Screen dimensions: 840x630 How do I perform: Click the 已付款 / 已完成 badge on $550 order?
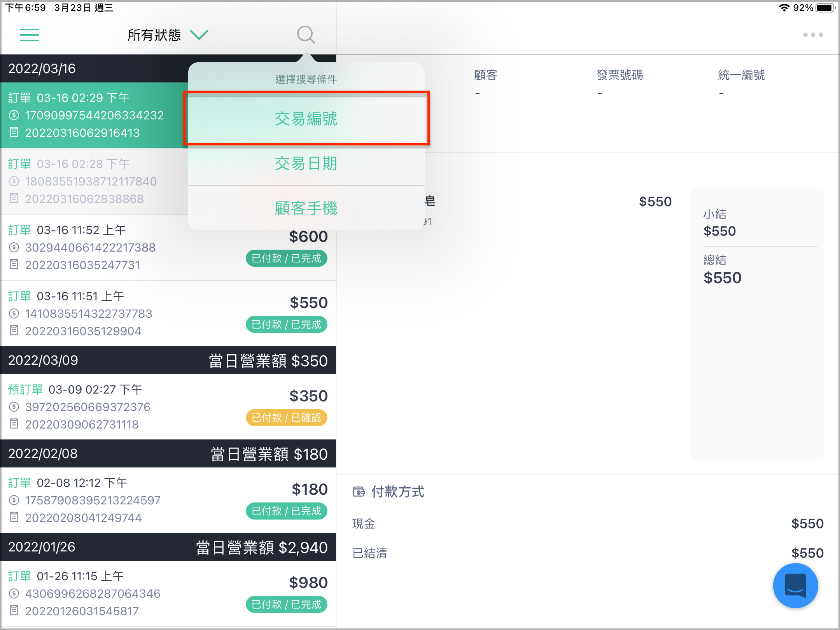[x=287, y=325]
